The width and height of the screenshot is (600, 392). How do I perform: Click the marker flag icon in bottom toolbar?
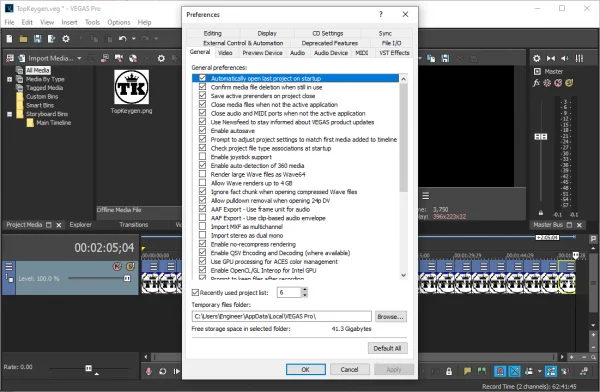467,371
